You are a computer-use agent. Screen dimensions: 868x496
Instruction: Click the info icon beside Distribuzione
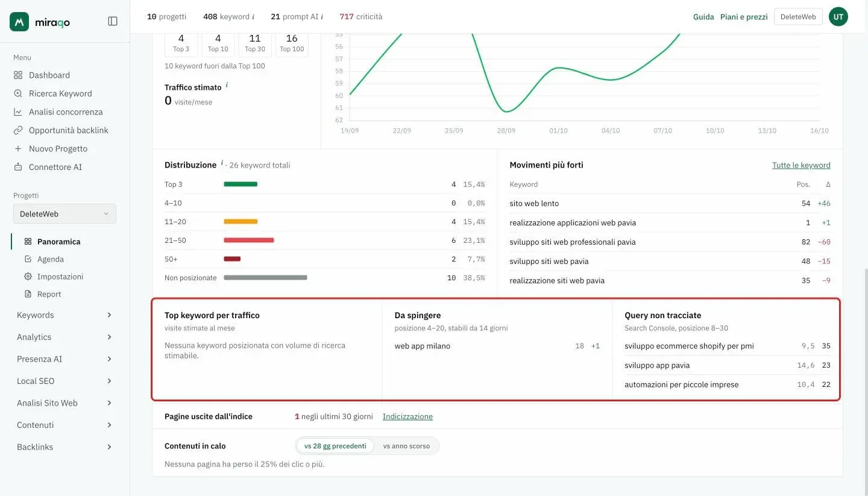click(x=222, y=163)
